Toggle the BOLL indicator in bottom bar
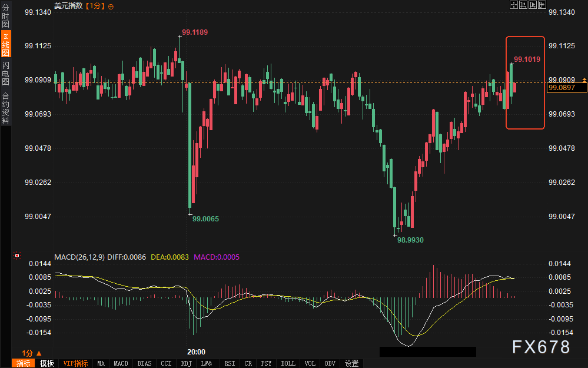588x368 pixels. 288,363
